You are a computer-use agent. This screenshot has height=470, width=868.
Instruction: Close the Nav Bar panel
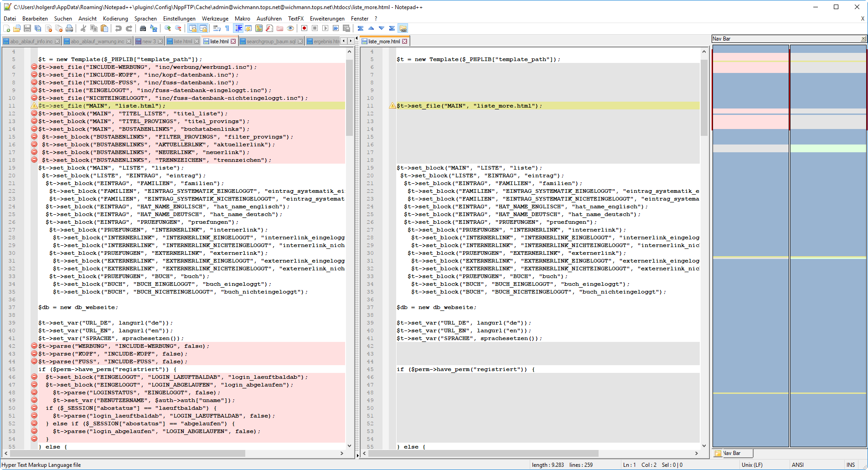click(x=863, y=39)
